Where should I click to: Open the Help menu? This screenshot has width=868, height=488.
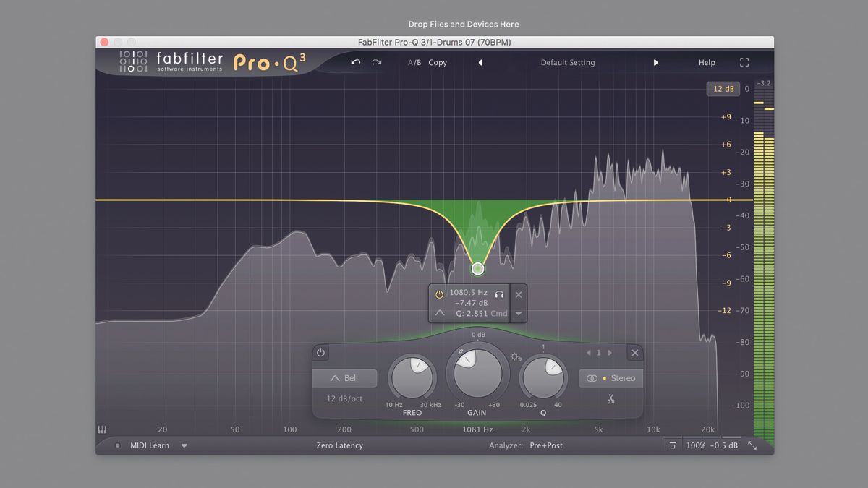pos(707,62)
